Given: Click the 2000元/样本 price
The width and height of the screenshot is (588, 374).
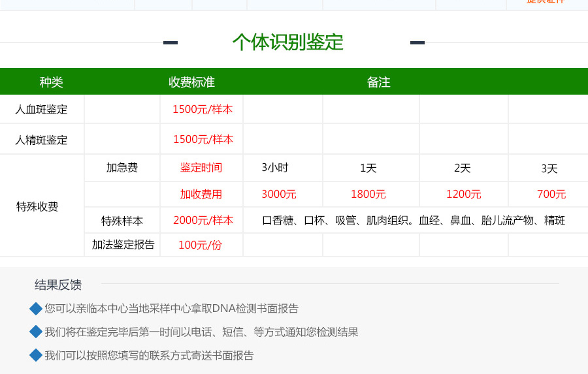Looking at the screenshot, I should (x=203, y=221).
